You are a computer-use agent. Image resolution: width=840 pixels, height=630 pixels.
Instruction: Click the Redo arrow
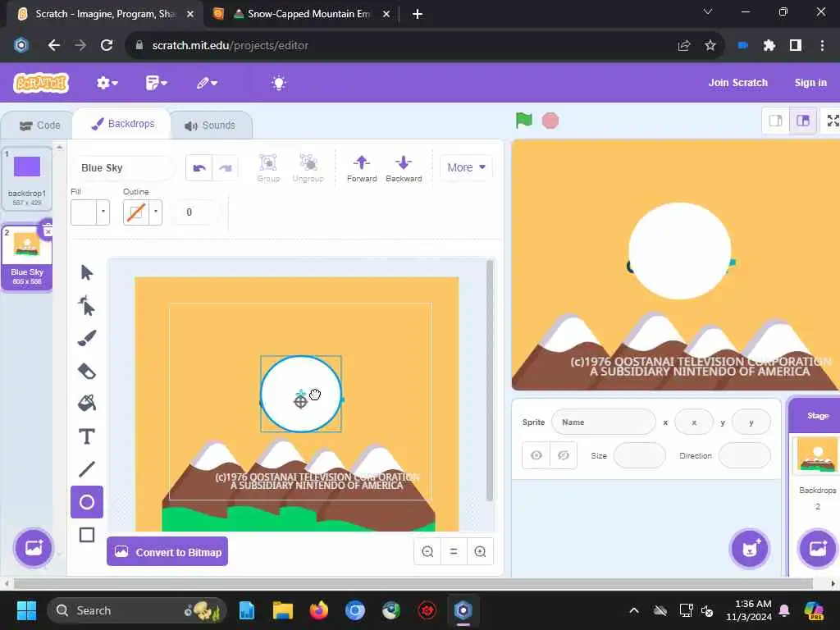pos(225,168)
